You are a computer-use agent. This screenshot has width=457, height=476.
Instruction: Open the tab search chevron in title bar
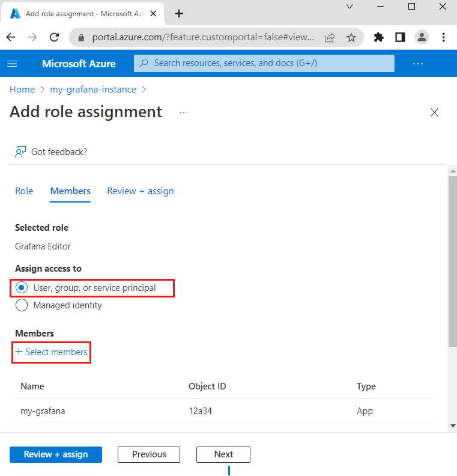coord(350,7)
